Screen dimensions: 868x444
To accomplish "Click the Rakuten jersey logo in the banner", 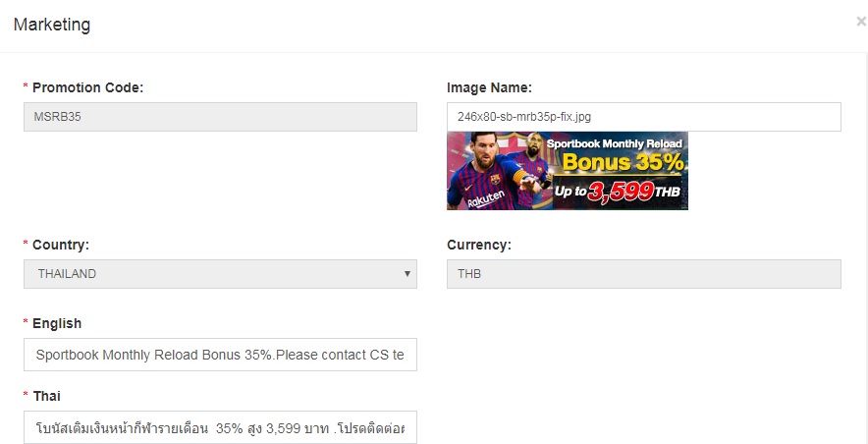I will pyautogui.click(x=486, y=198).
